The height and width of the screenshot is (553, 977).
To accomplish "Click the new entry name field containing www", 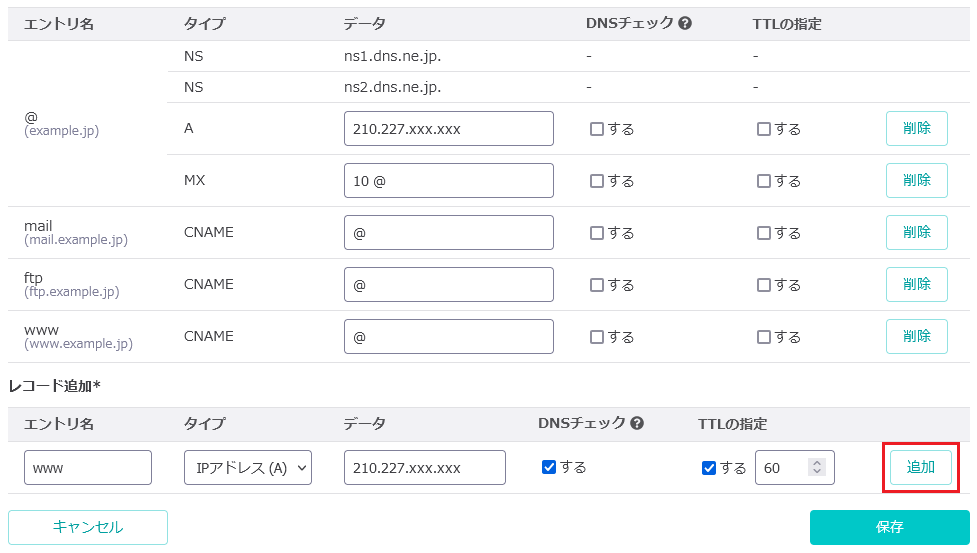I will point(88,468).
